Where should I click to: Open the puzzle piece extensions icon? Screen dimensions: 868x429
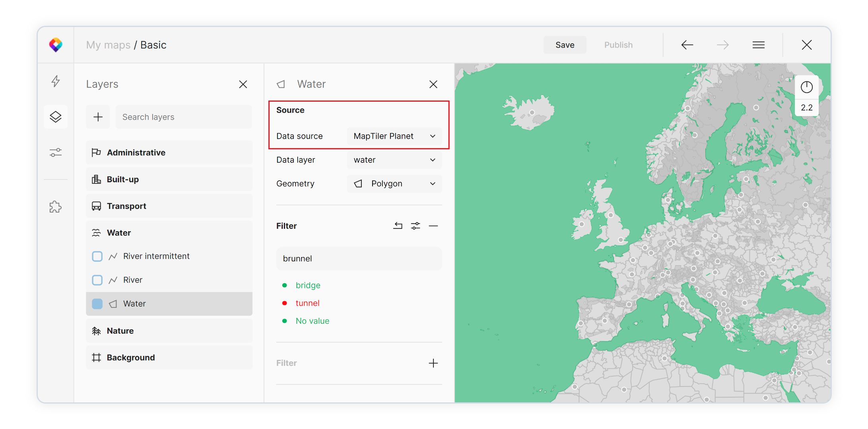[56, 207]
